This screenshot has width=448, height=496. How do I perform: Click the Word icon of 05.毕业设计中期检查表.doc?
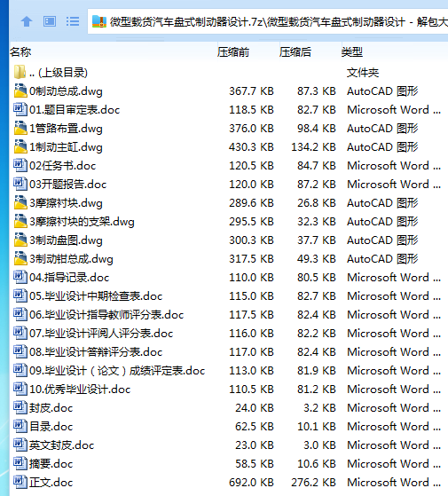click(x=20, y=295)
